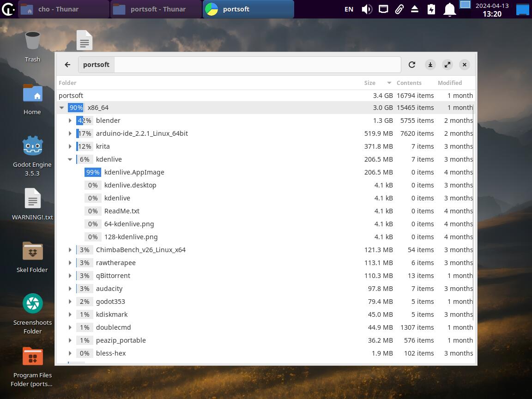Screen dimensions: 532x399
Task: Select the portsoft root row
Action: (x=266, y=95)
